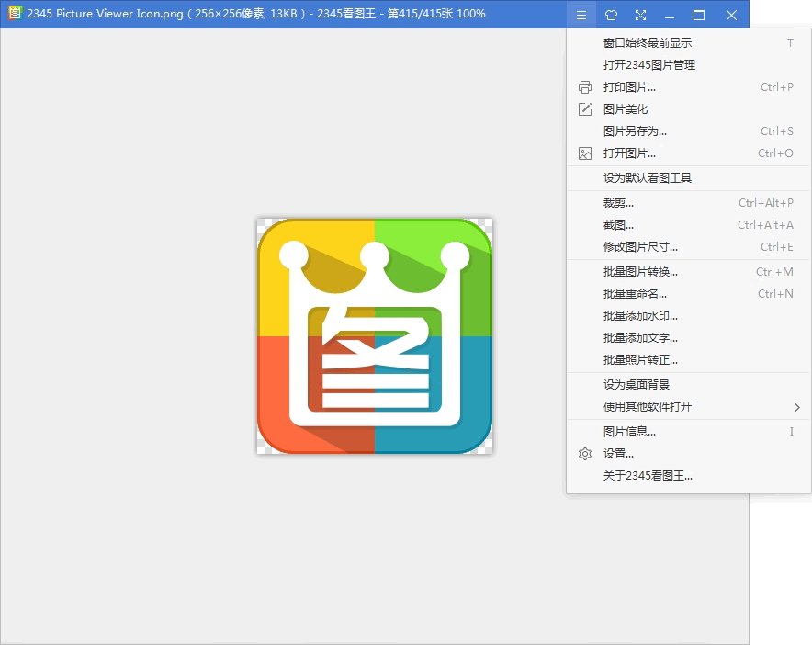812x645 pixels.
Task: Click the printer icon beside 打印图片
Action: point(585,87)
